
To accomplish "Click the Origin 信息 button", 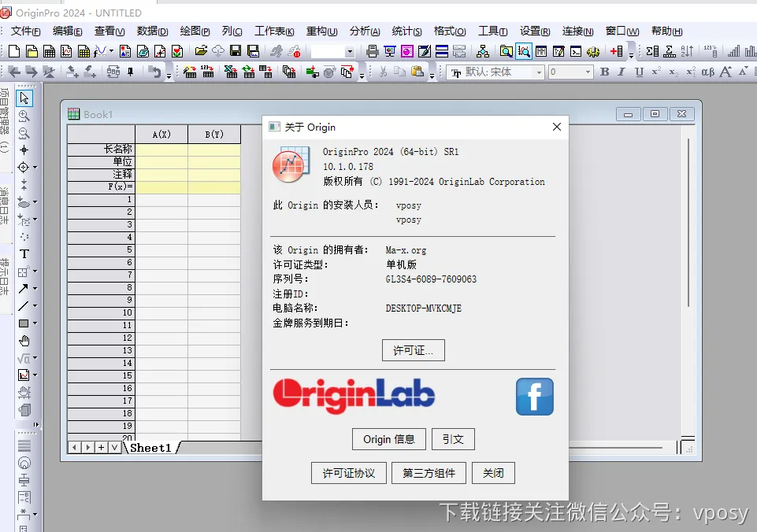I will click(x=389, y=439).
